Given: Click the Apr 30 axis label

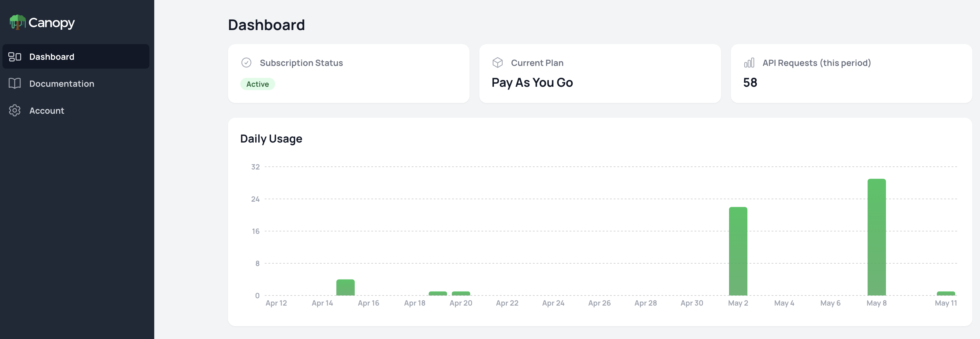Looking at the screenshot, I should 692,303.
